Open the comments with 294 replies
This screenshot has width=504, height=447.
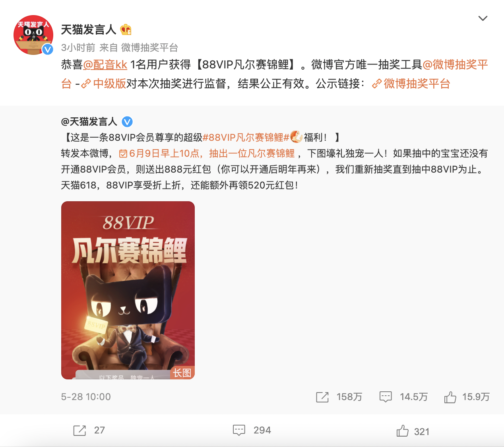[x=239, y=430]
